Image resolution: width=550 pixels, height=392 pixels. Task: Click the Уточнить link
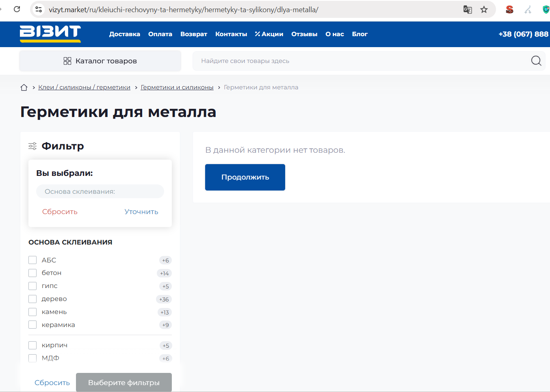141,212
